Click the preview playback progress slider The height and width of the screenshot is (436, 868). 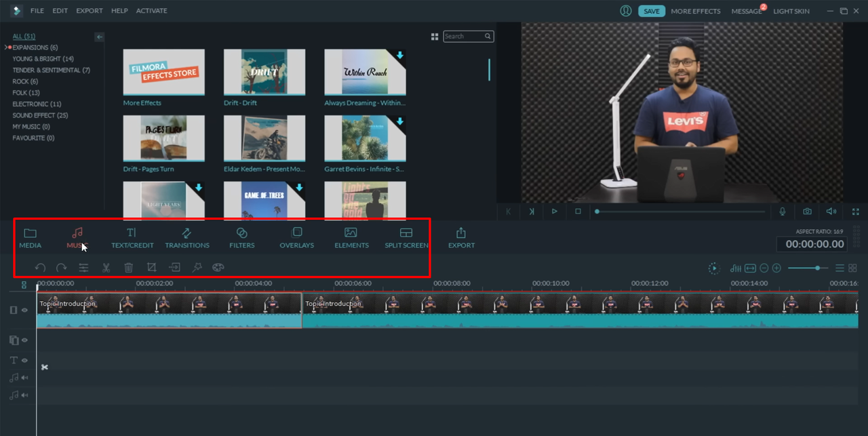click(681, 212)
